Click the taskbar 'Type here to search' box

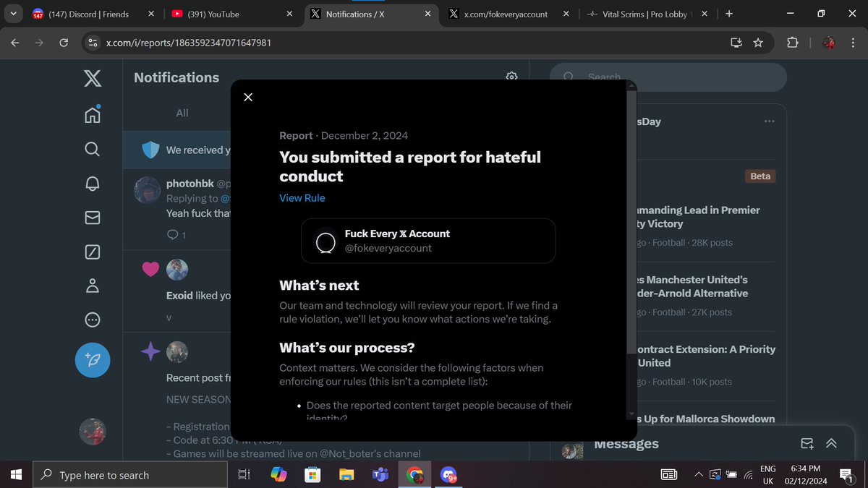click(x=131, y=475)
